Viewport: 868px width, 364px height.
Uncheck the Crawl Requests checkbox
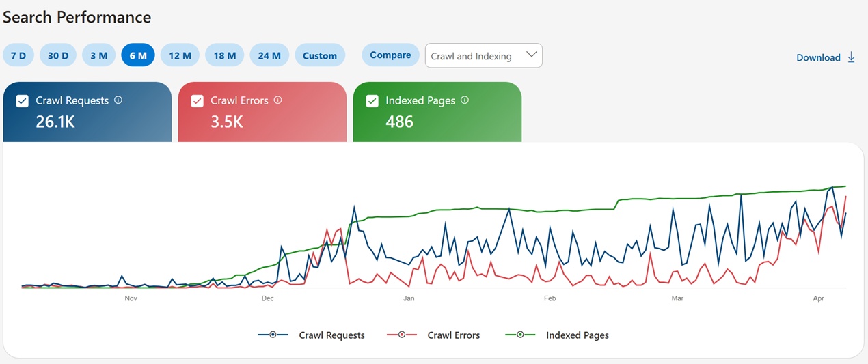point(23,101)
